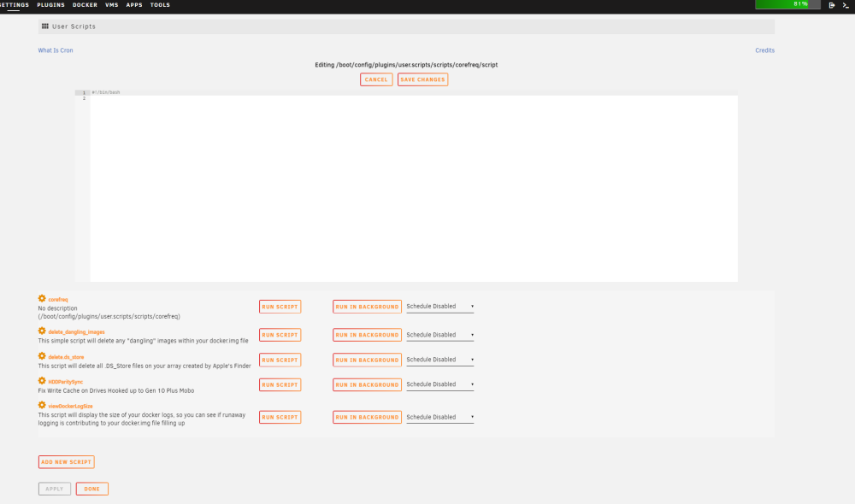Click the delete_dangling_images script name
The image size is (855, 504).
coord(76,331)
